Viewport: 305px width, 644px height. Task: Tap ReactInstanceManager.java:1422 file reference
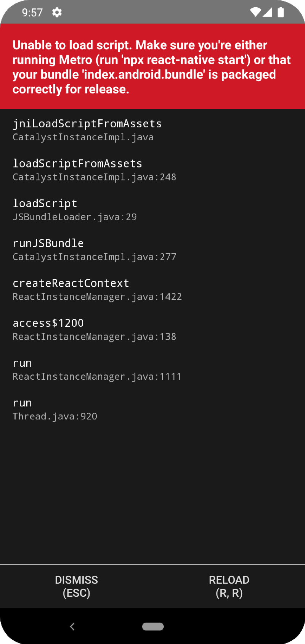coord(97,297)
